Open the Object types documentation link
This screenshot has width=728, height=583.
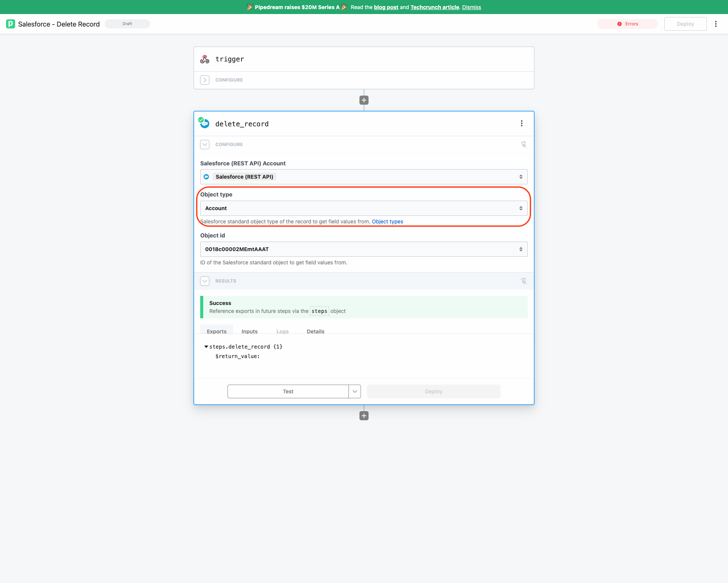pos(387,221)
